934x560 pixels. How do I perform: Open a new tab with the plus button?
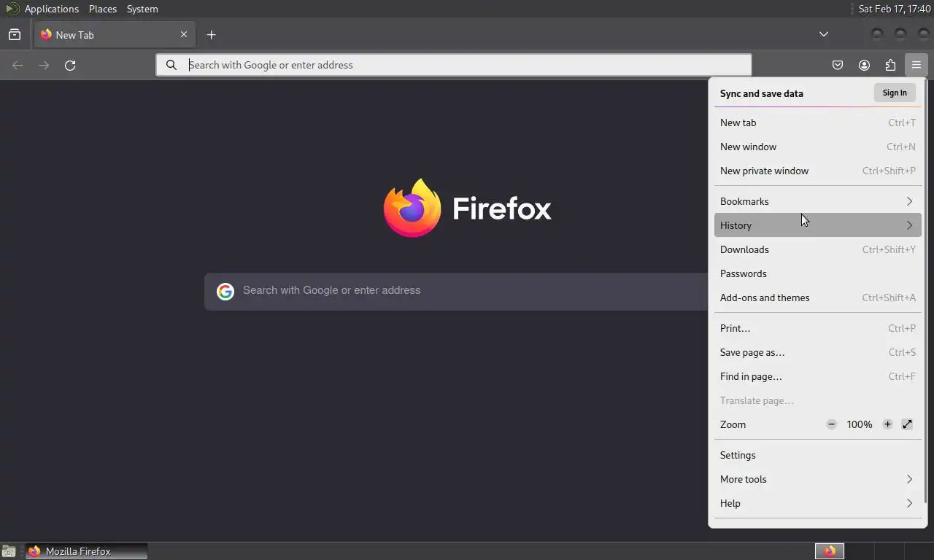tap(211, 34)
